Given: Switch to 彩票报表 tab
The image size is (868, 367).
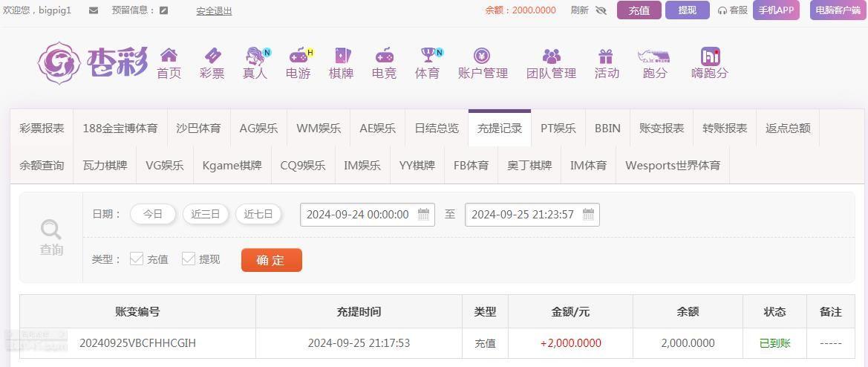Looking at the screenshot, I should [42, 129].
